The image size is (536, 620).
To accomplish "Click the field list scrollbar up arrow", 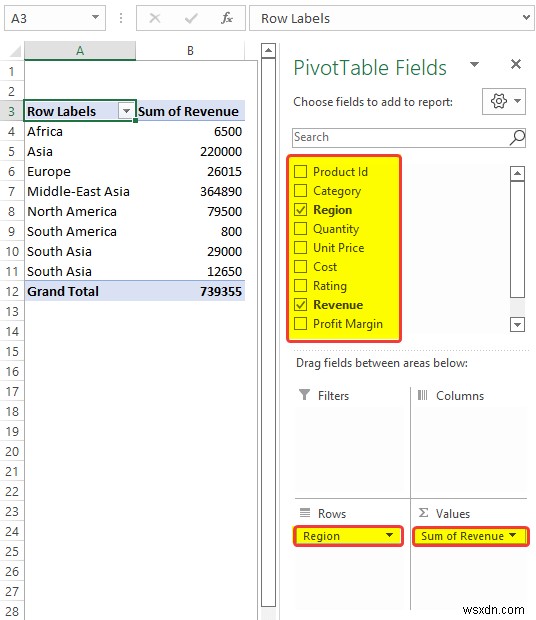I will pyautogui.click(x=517, y=173).
